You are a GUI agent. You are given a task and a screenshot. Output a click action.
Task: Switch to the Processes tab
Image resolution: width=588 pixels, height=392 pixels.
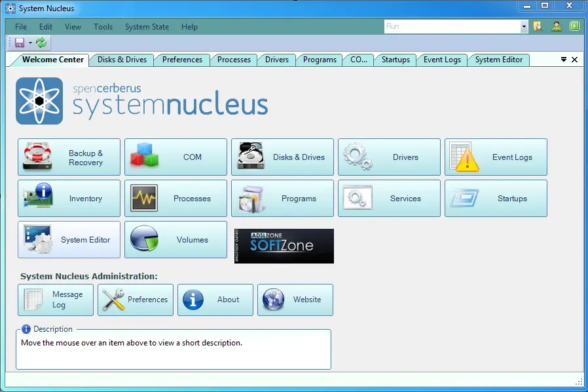coord(234,60)
